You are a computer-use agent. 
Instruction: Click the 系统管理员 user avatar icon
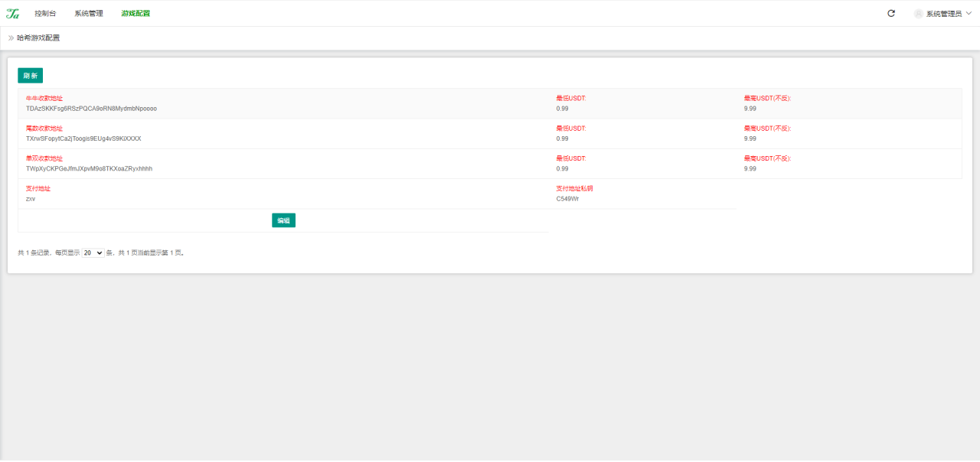tap(918, 14)
